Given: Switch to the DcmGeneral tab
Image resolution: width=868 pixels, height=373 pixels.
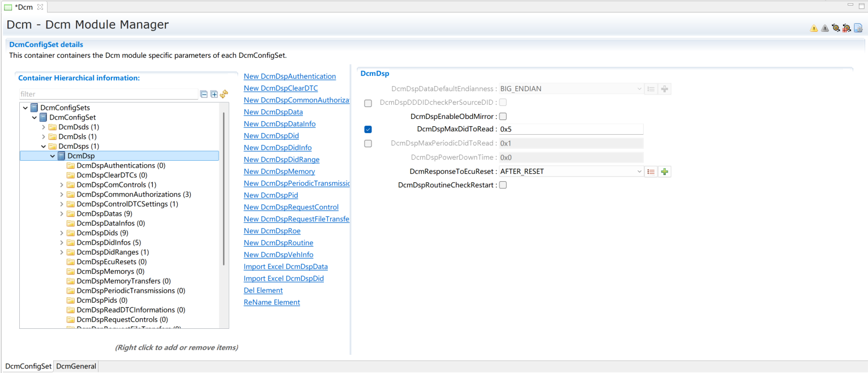Looking at the screenshot, I should pos(76,366).
